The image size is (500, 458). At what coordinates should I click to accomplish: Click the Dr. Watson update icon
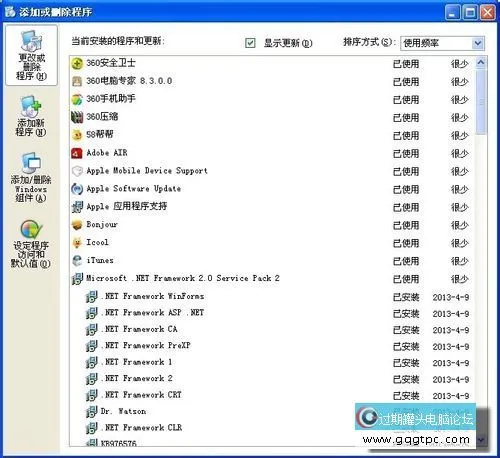point(91,411)
